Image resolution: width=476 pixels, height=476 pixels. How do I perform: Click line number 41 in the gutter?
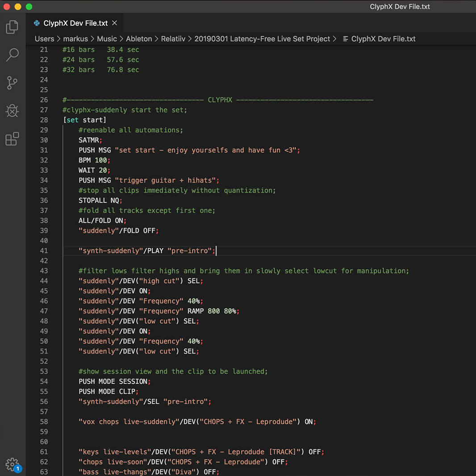tap(44, 251)
